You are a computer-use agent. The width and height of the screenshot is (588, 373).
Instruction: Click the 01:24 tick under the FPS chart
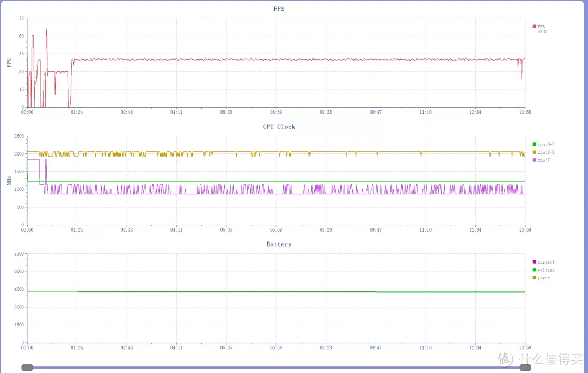pyautogui.click(x=77, y=112)
